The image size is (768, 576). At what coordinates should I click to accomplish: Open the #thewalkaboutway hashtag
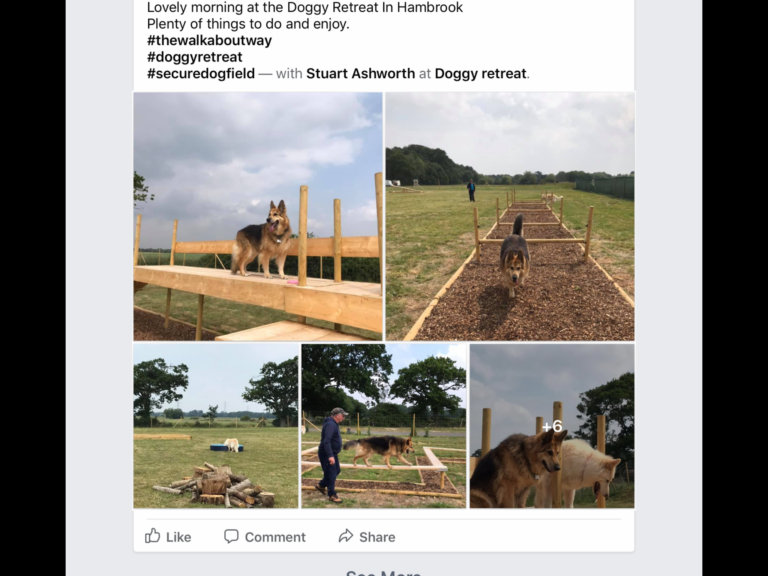tap(209, 41)
